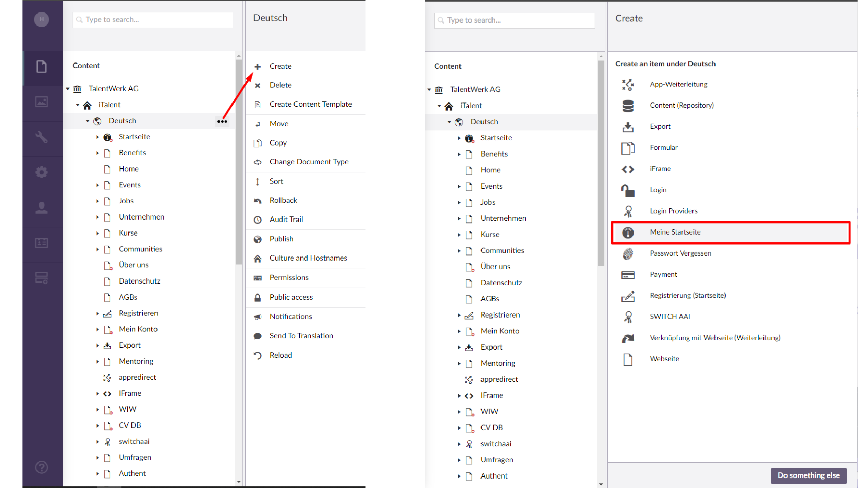Viewport: 868px width, 488px height.
Task: Collapse the Deutsch node in left tree
Action: point(88,121)
